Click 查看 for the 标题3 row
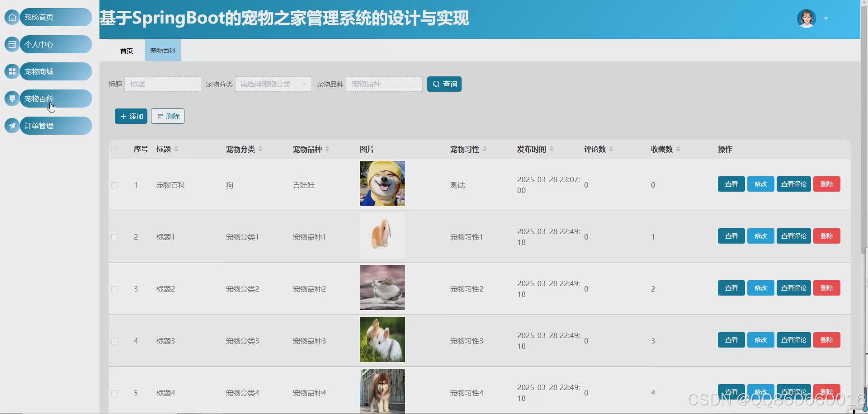The width and height of the screenshot is (868, 414). click(731, 340)
